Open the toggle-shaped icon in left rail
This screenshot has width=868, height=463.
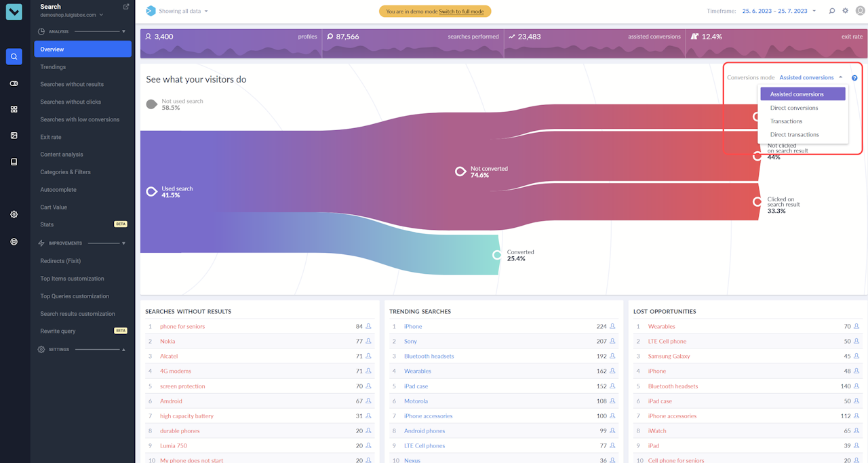tap(14, 83)
